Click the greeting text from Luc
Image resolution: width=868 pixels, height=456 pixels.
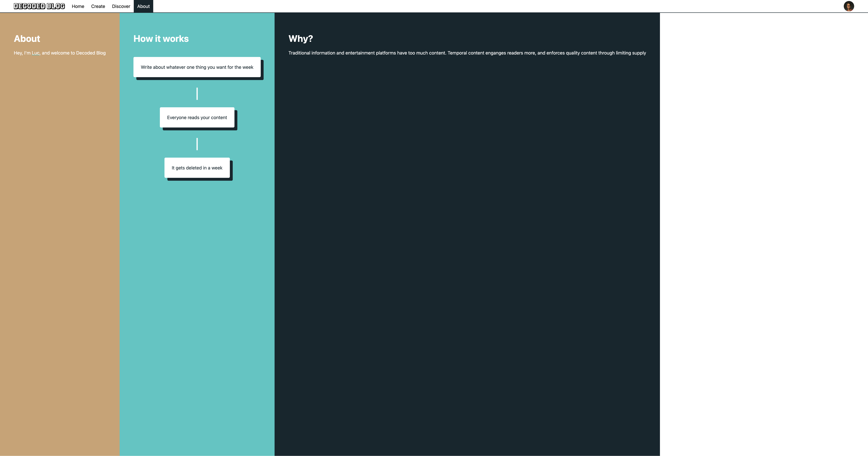[x=59, y=53]
